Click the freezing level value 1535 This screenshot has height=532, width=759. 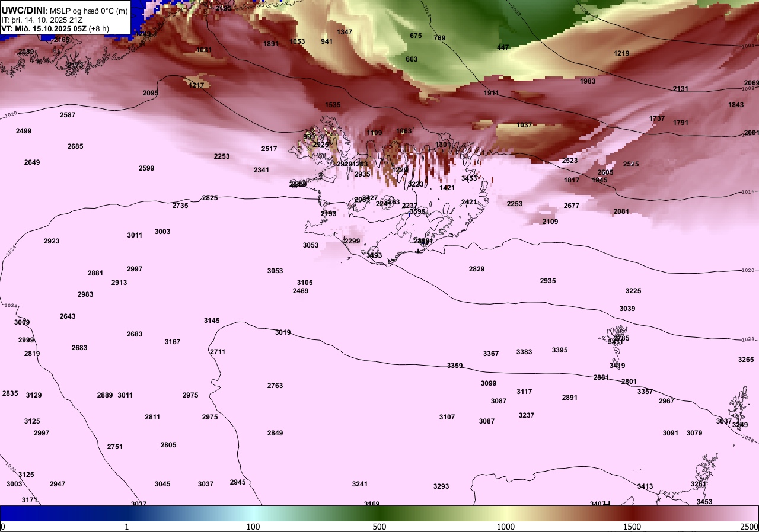[333, 105]
